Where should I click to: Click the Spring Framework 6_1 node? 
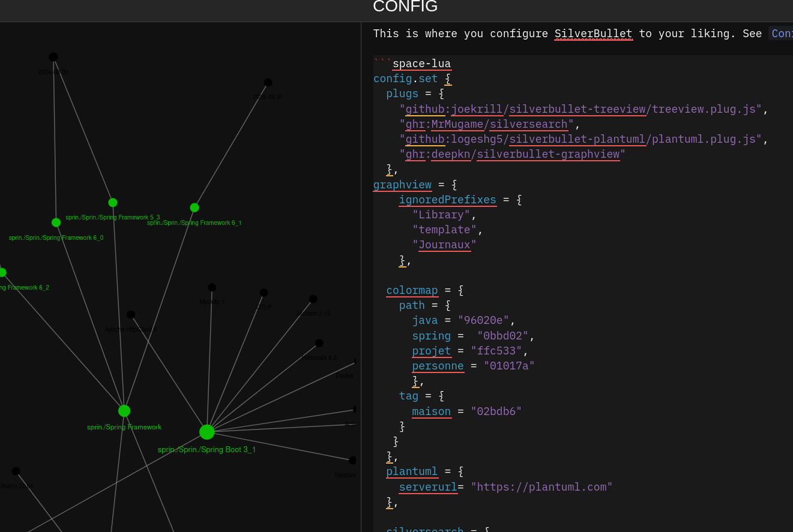[194, 208]
